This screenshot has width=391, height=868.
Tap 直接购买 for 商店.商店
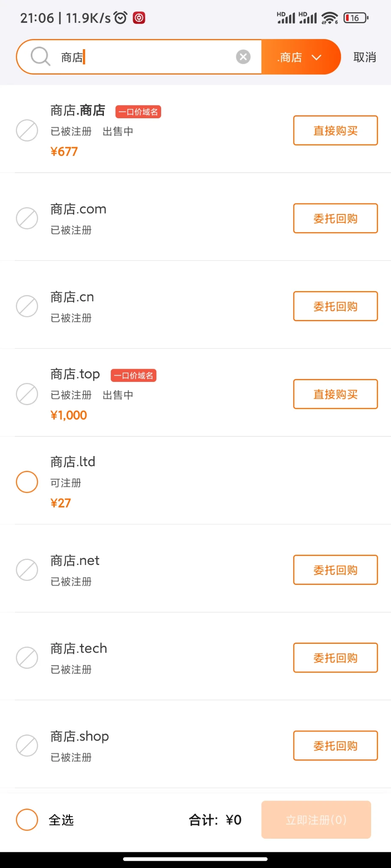335,131
